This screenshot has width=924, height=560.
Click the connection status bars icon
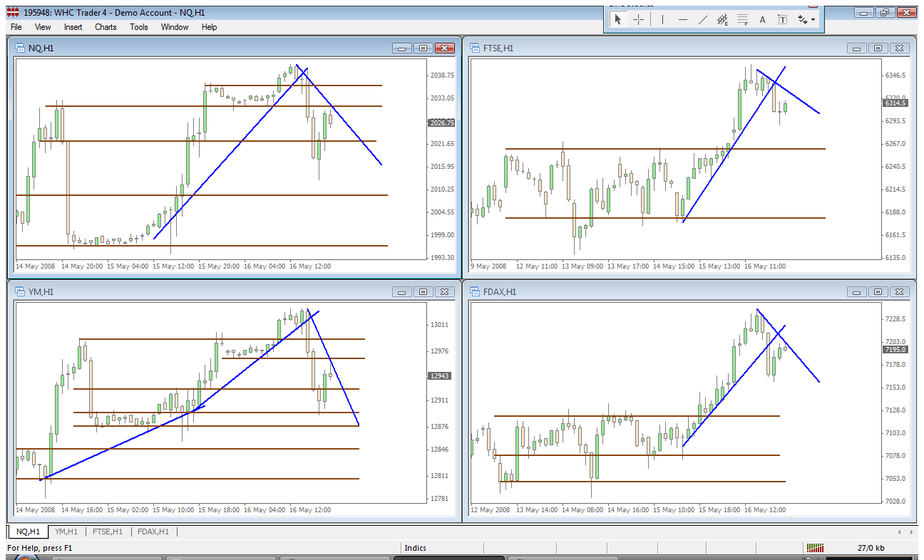815,548
